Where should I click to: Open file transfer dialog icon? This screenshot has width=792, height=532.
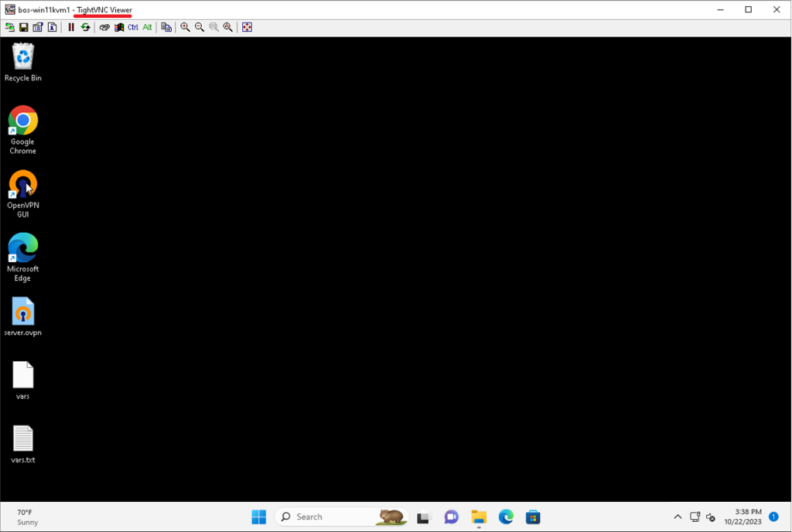(166, 27)
